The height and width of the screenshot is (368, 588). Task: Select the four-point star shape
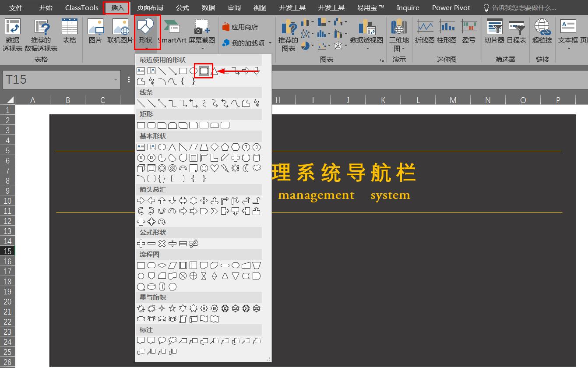pyautogui.click(x=162, y=308)
